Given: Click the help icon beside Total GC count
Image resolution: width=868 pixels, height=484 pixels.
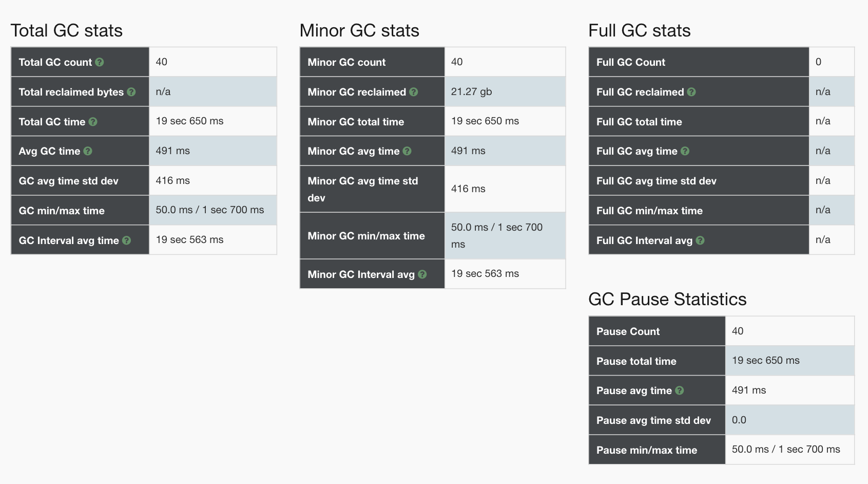Looking at the screenshot, I should (100, 62).
